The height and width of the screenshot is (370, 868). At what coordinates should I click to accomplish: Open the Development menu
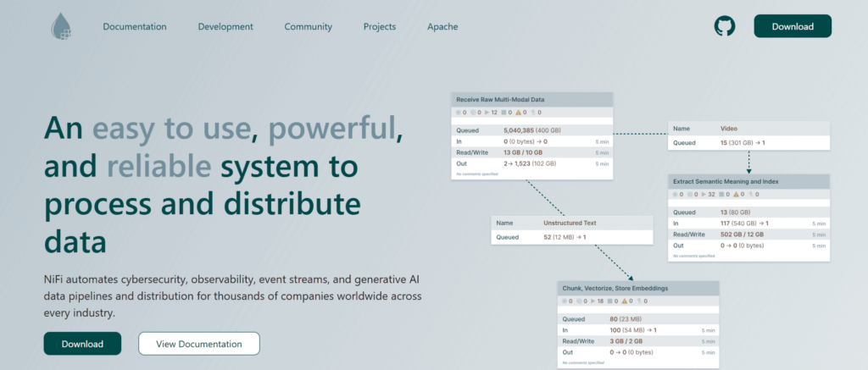tap(225, 26)
